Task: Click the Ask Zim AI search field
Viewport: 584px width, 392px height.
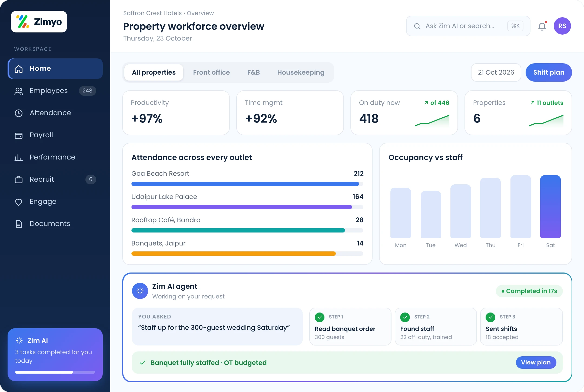Action: point(468,26)
